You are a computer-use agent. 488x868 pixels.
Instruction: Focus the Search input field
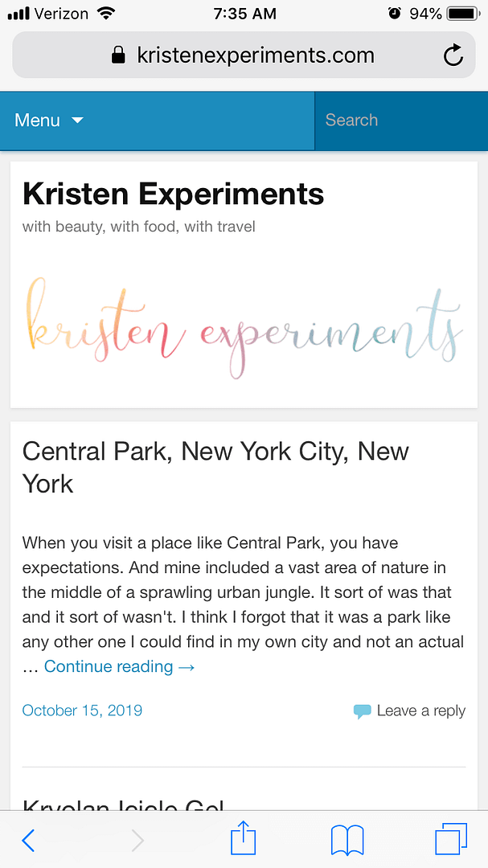click(400, 121)
